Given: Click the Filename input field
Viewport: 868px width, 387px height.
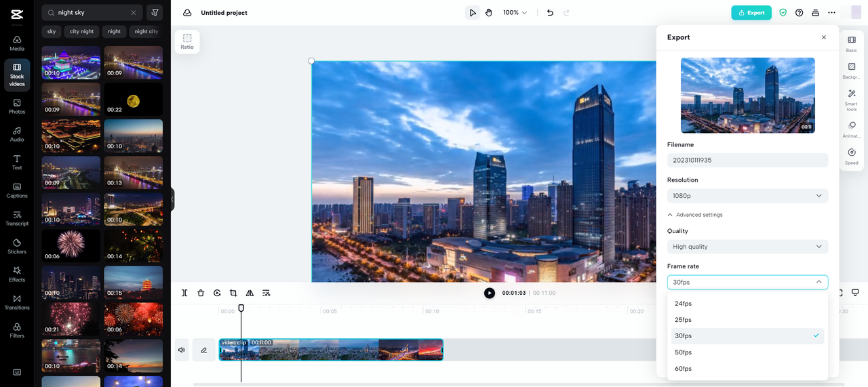Looking at the screenshot, I should coord(747,161).
